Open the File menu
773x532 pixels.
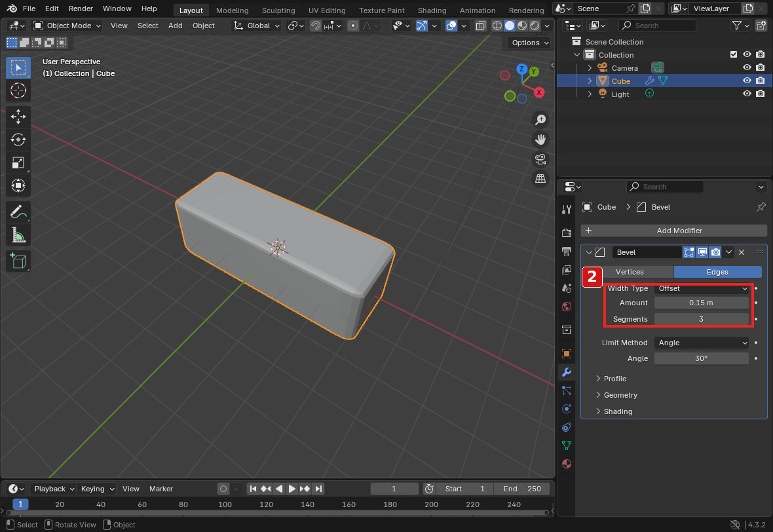[29, 9]
